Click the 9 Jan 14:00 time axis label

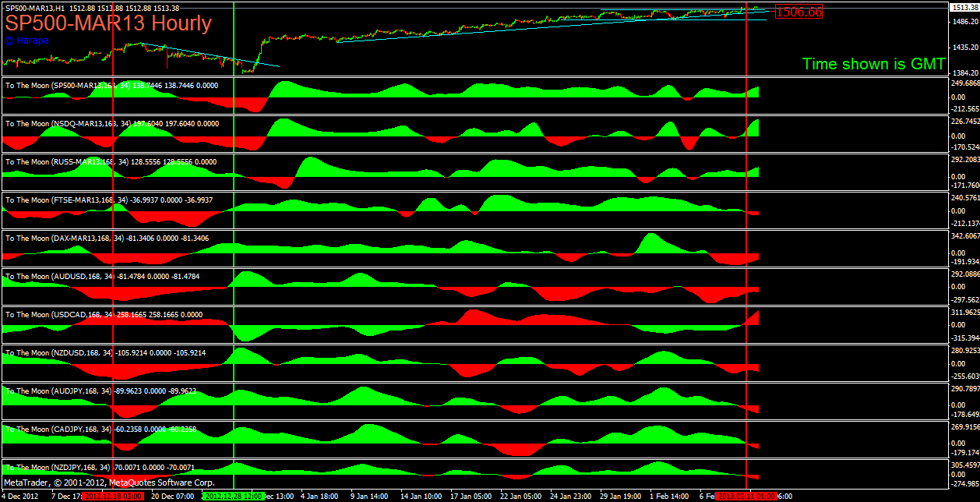(368, 496)
